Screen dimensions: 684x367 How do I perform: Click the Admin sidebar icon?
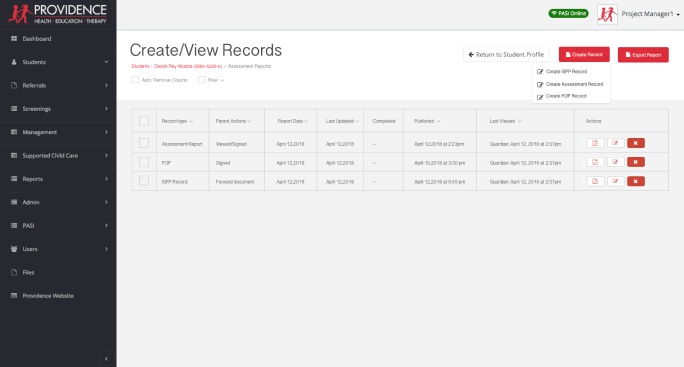coord(14,202)
